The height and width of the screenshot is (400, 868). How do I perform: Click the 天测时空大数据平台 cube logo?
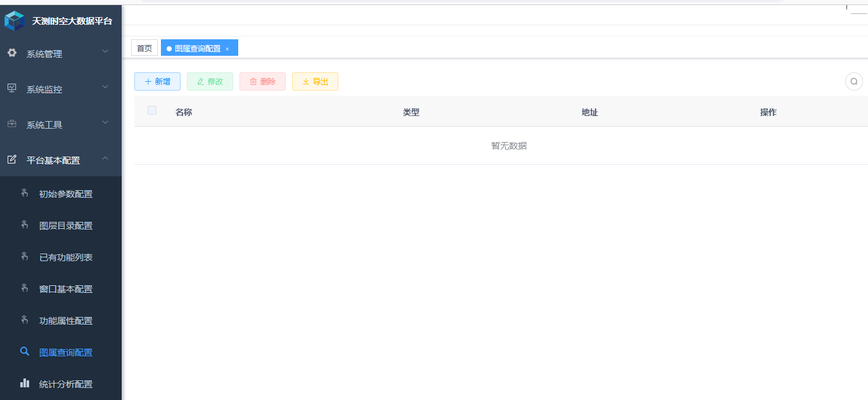[x=14, y=21]
